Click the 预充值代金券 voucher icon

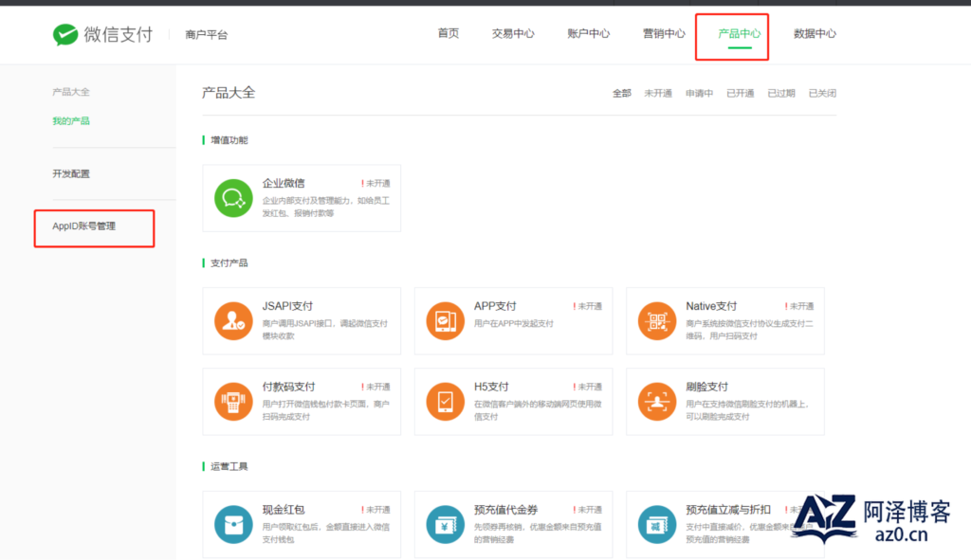point(446,525)
